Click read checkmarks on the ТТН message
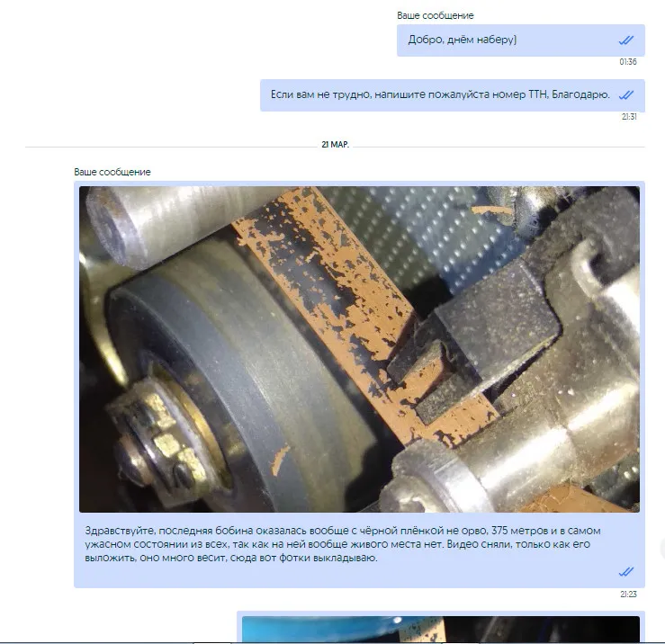The width and height of the screenshot is (665, 644). pyautogui.click(x=626, y=95)
